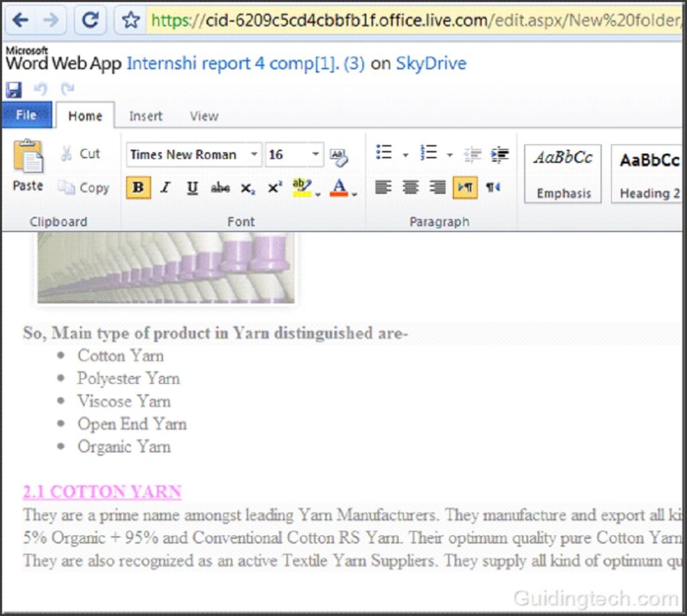
Task: Pick the red font color swatch
Action: [339, 188]
